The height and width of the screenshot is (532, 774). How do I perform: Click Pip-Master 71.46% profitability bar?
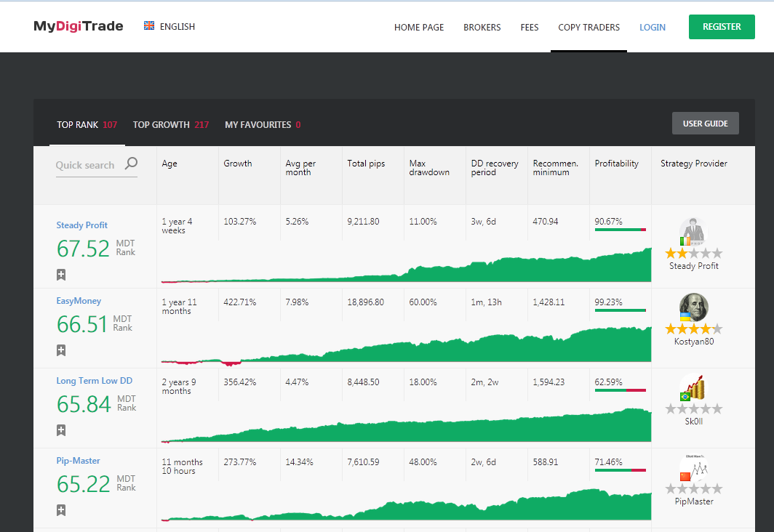click(620, 470)
